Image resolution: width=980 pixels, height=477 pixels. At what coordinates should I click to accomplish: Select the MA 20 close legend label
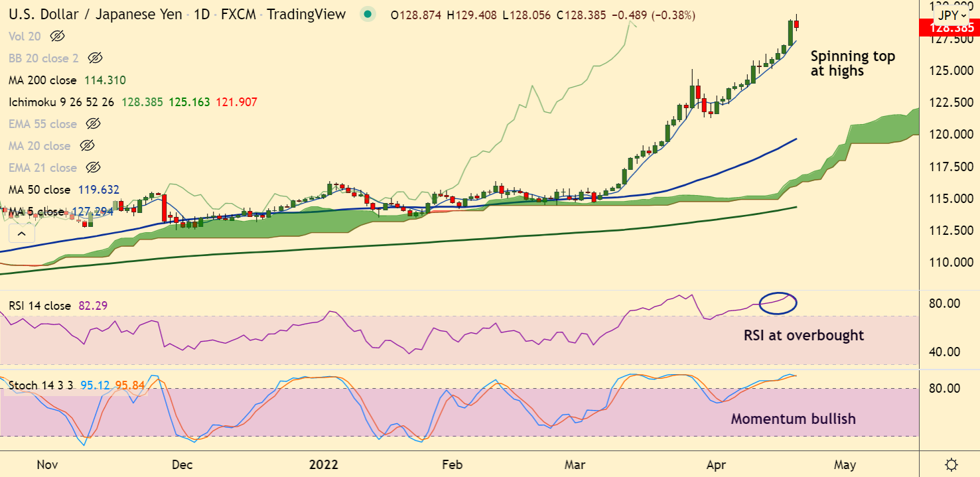(x=40, y=146)
